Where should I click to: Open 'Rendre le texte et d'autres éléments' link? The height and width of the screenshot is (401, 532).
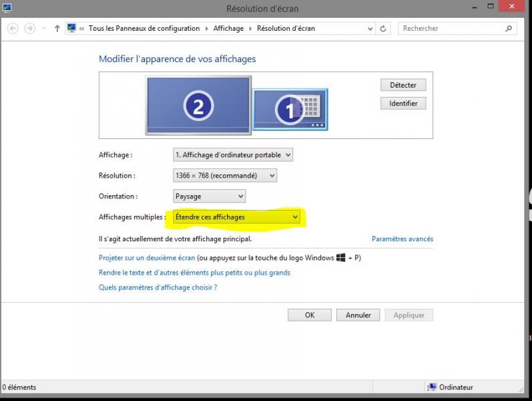pos(194,273)
